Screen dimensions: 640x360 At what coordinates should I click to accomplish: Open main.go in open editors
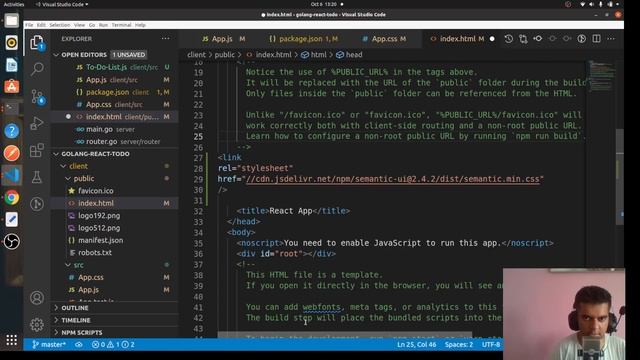pyautogui.click(x=114, y=129)
